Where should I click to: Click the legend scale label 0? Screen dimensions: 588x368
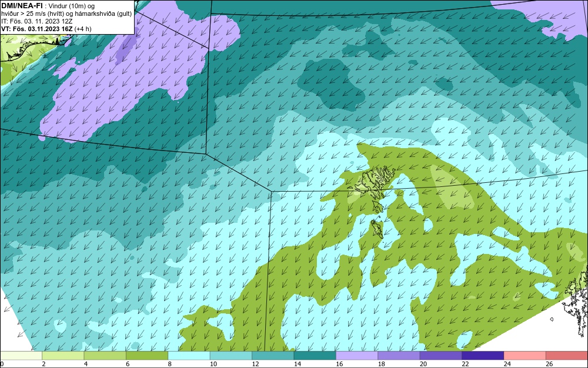click(x=2, y=364)
